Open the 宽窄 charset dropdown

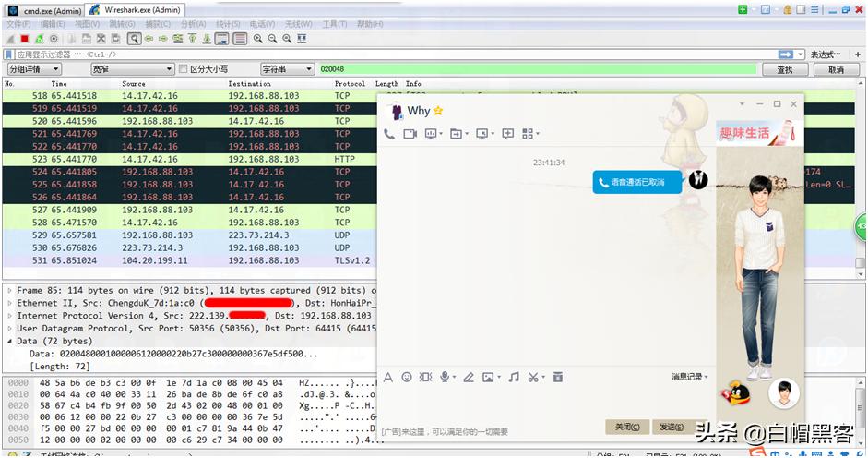coord(132,69)
